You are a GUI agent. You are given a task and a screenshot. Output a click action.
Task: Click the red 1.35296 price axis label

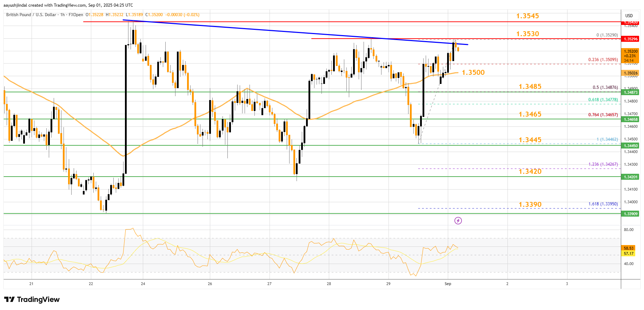click(x=630, y=39)
